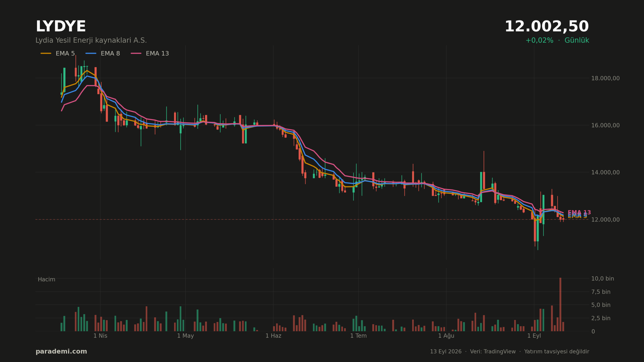Image resolution: width=644 pixels, height=362 pixels.
Task: Select the EMA 5 legend entry
Action: pos(58,53)
